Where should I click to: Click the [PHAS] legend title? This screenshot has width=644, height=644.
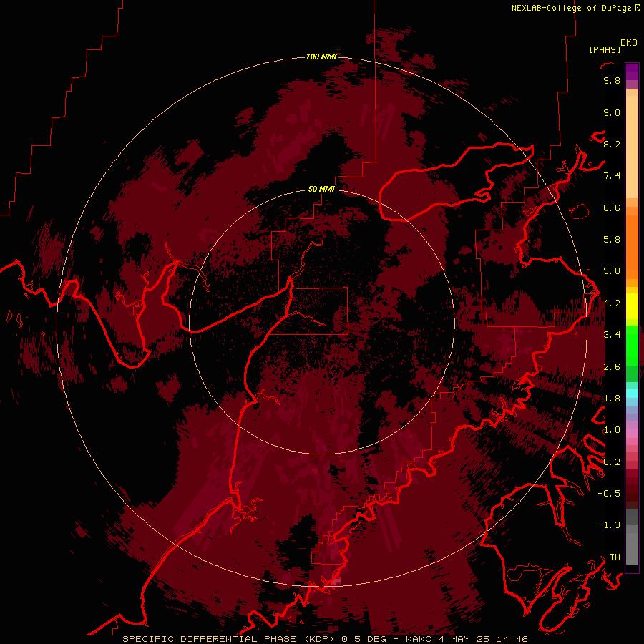point(605,49)
